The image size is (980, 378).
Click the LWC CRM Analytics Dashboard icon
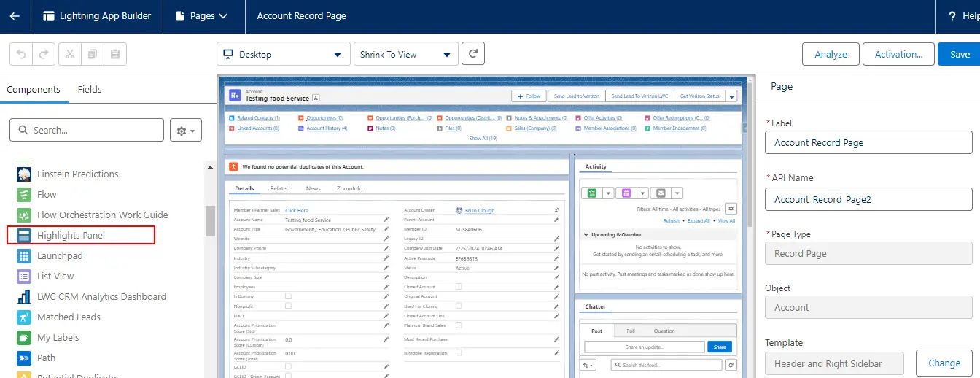coord(24,296)
